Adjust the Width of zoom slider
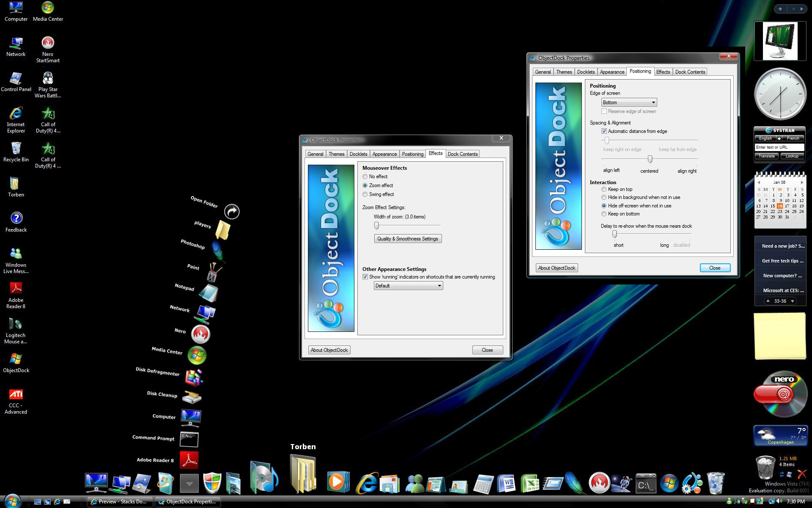 [376, 225]
